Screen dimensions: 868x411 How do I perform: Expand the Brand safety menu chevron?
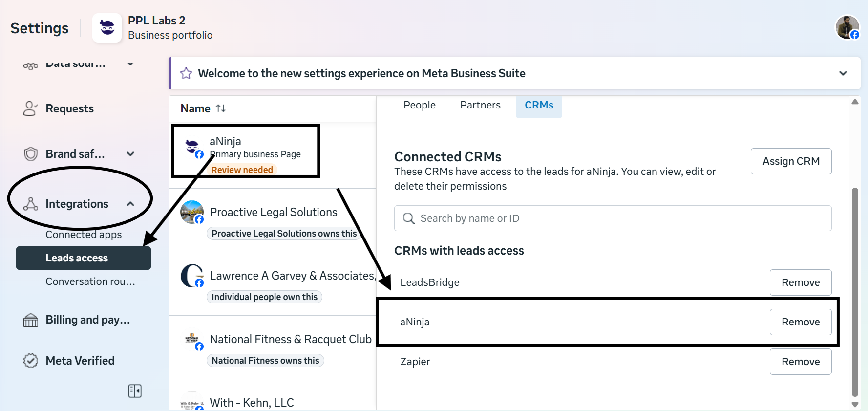tap(130, 154)
